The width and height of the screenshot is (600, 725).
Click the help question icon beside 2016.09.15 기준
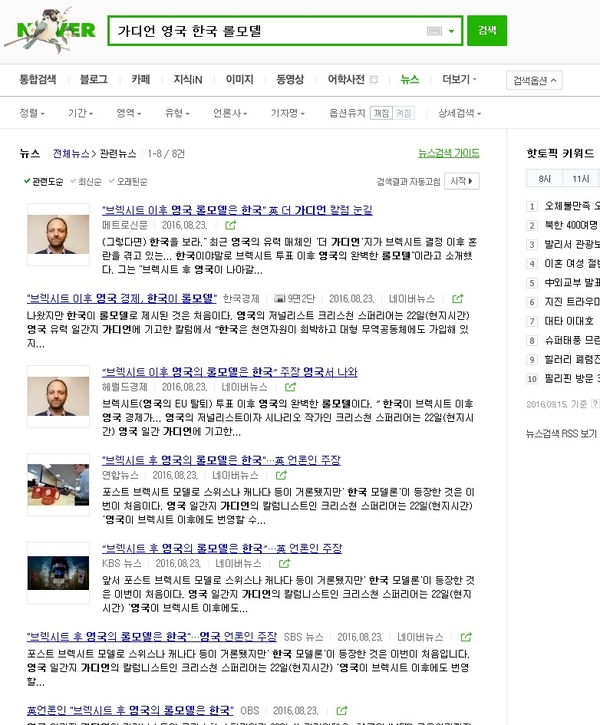click(595, 404)
